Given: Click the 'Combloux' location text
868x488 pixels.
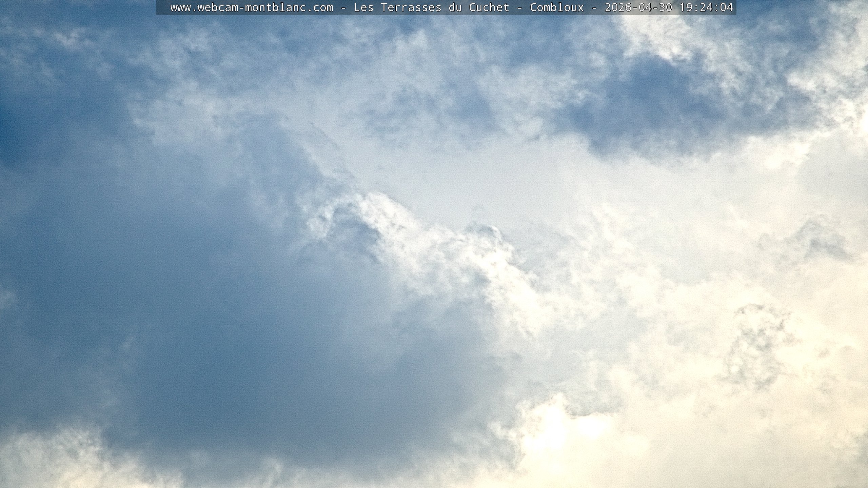Looking at the screenshot, I should pos(557,7).
